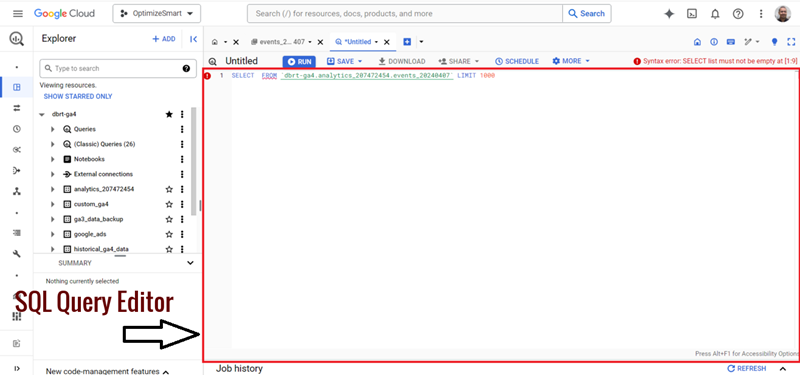
Task: Activate Cloud Shell terminal icon
Action: [692, 14]
